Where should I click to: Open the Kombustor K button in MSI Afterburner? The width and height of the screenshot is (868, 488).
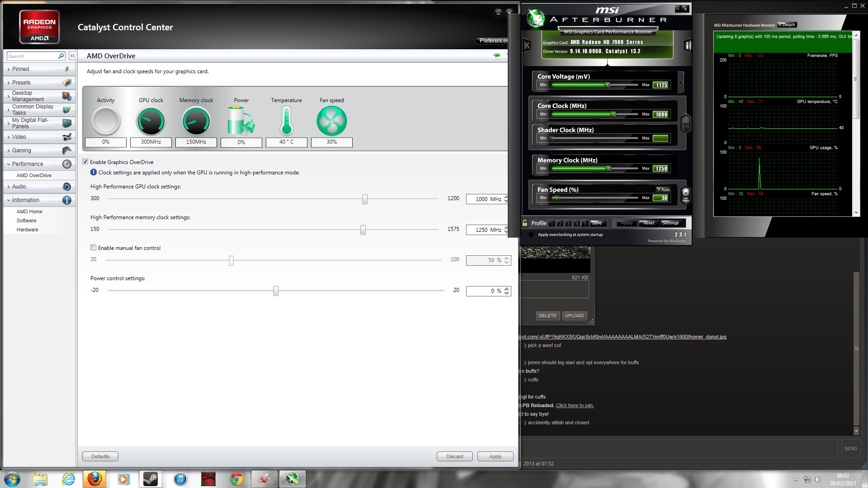click(527, 45)
